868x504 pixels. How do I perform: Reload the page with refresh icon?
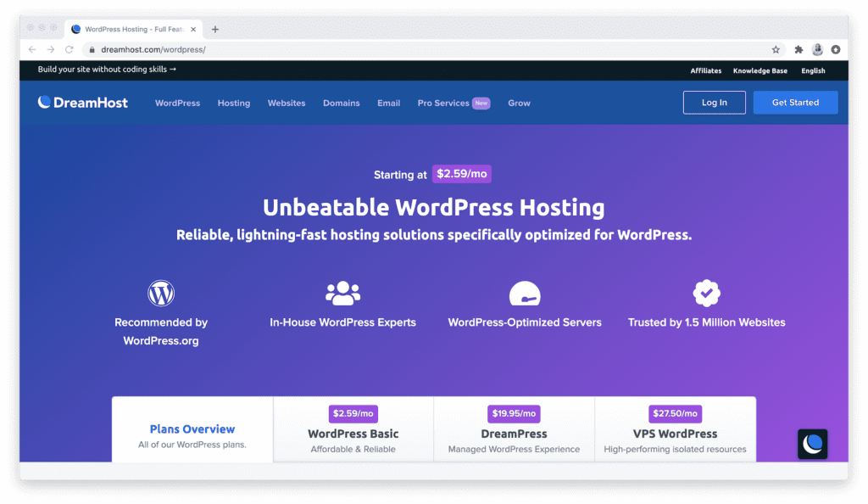point(70,49)
